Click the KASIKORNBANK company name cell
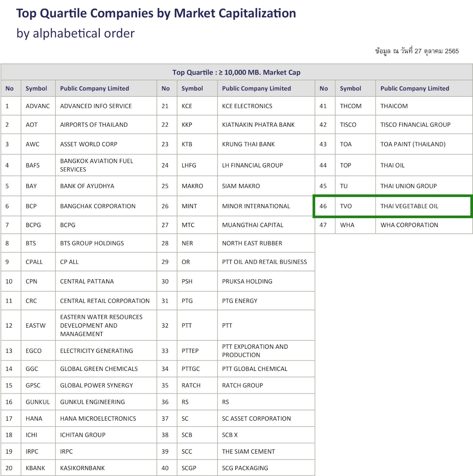The width and height of the screenshot is (473, 476). pos(83,468)
